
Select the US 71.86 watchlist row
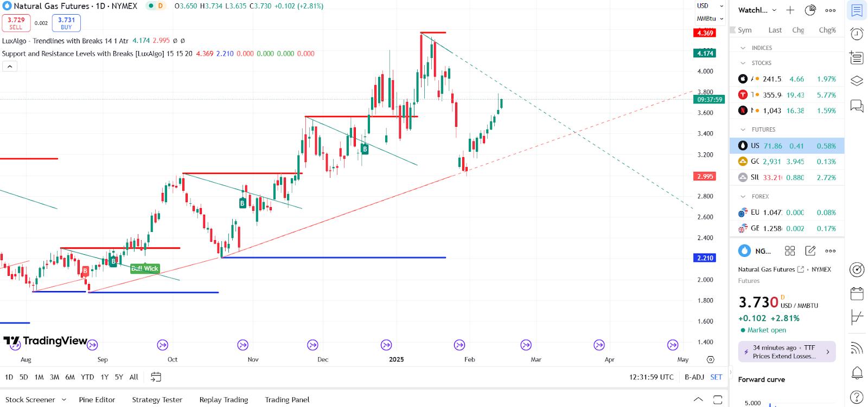coord(787,146)
